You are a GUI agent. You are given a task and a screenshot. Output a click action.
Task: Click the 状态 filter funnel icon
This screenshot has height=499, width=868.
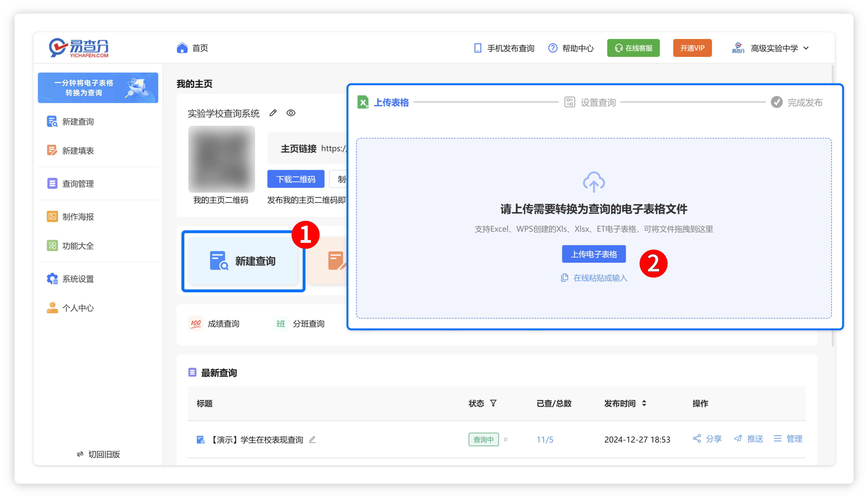coord(493,403)
